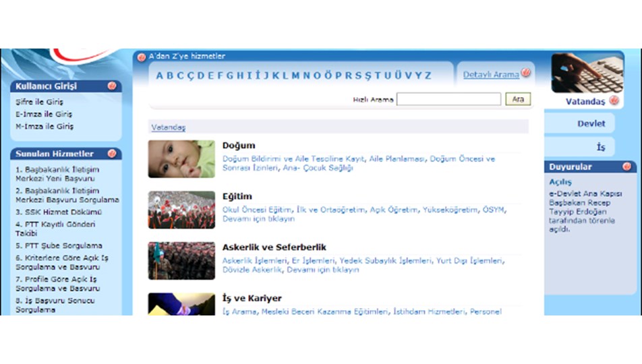Collapse the Sunulan Hizmetler panel icon
Image resolution: width=642 pixels, height=364 pixels.
click(x=112, y=154)
